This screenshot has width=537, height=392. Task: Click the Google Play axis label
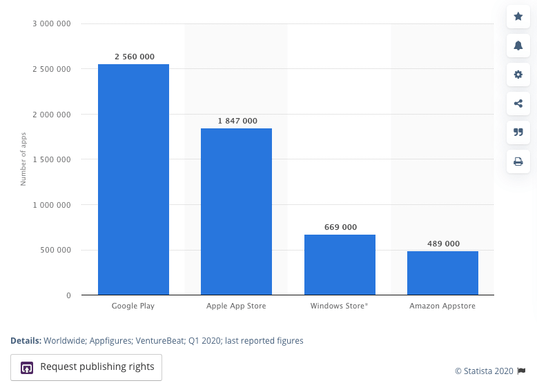pyautogui.click(x=133, y=306)
